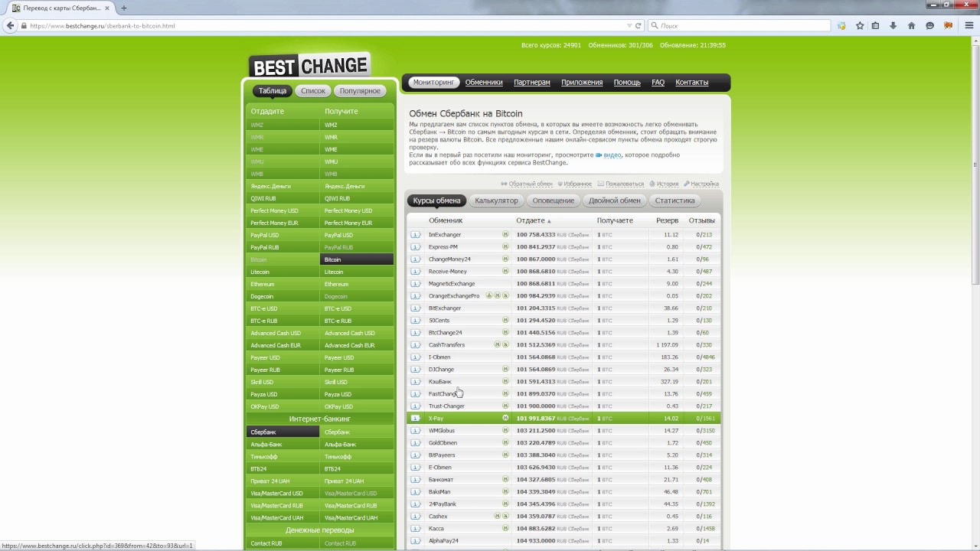This screenshot has width=980, height=551.
Task: Open new browser tab with plus
Action: pyautogui.click(x=124, y=8)
